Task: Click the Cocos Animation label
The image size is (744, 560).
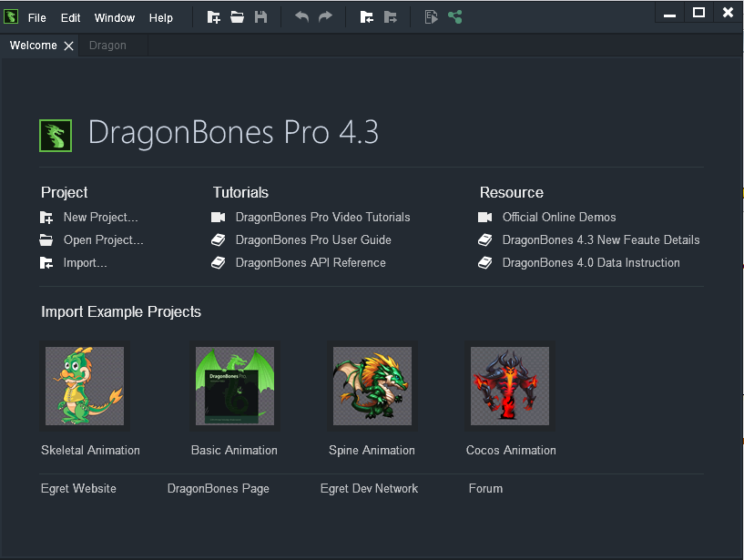Action: click(511, 451)
